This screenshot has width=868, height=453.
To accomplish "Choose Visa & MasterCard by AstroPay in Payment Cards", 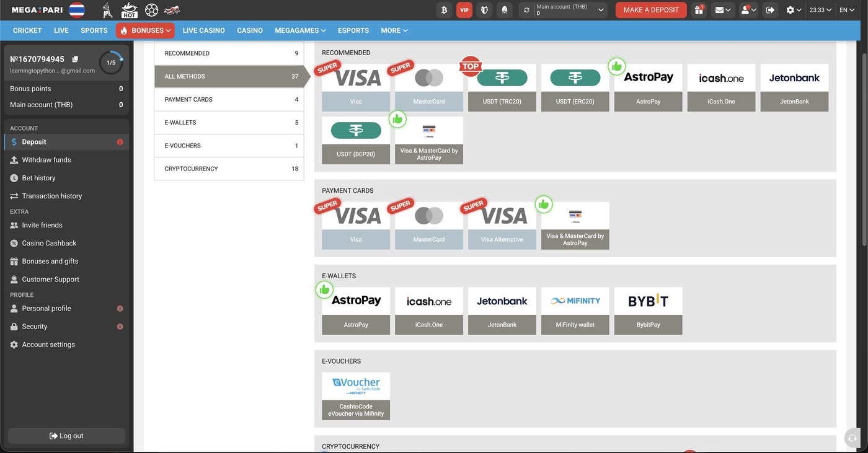I will coord(575,226).
